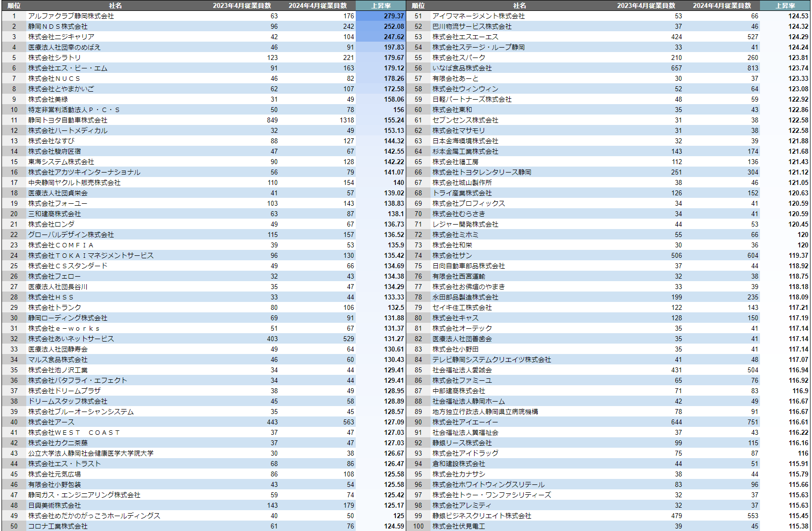Select いなば食品株式会社
Screen dimensions: 812x531
click(x=462, y=68)
